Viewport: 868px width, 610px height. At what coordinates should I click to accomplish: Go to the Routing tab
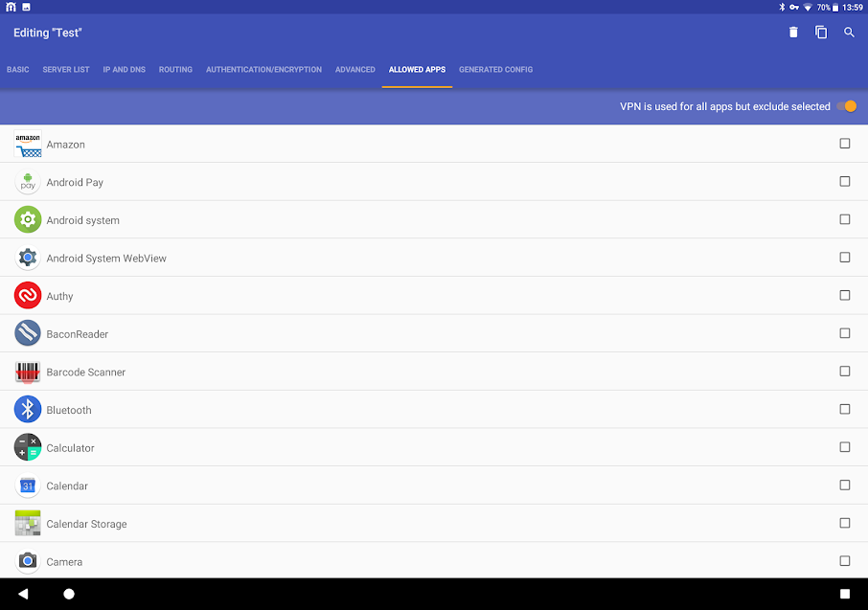(175, 70)
